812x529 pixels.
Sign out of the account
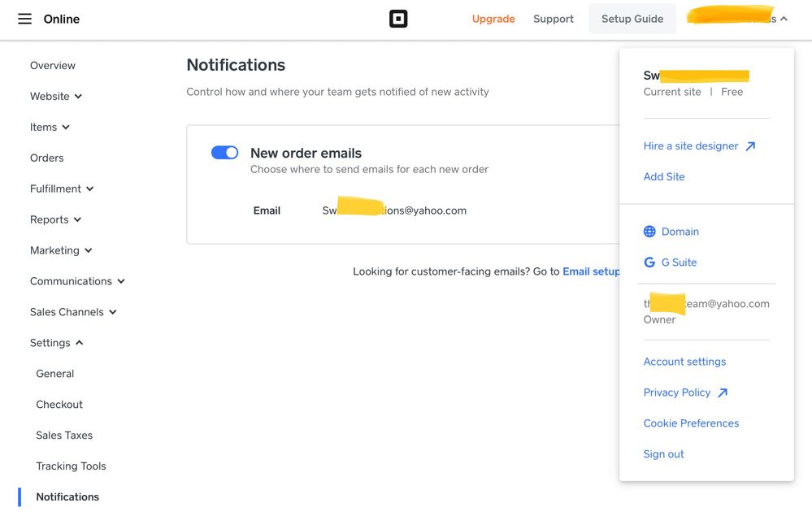(x=663, y=454)
